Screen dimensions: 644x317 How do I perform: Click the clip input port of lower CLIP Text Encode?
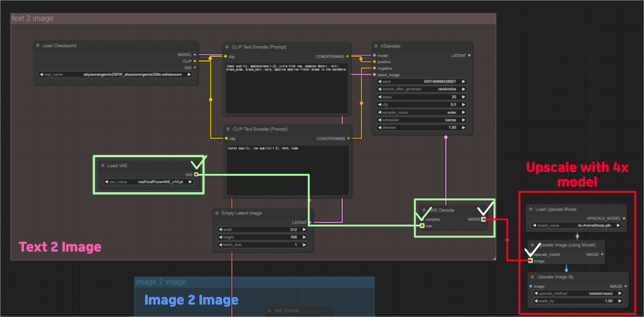(x=226, y=138)
